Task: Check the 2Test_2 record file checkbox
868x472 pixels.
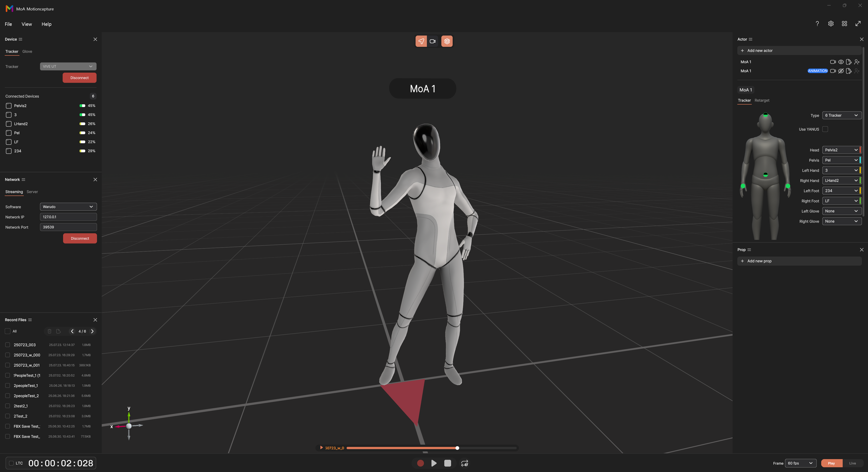Action: tap(7, 416)
